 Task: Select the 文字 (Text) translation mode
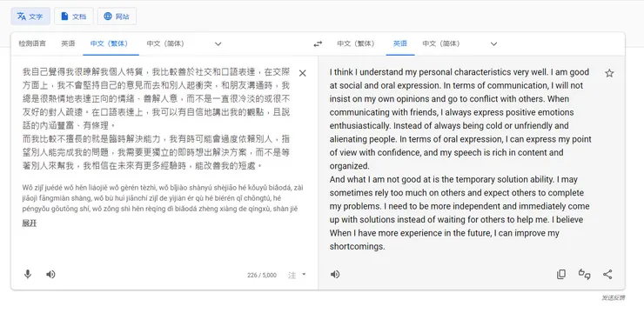(30, 17)
